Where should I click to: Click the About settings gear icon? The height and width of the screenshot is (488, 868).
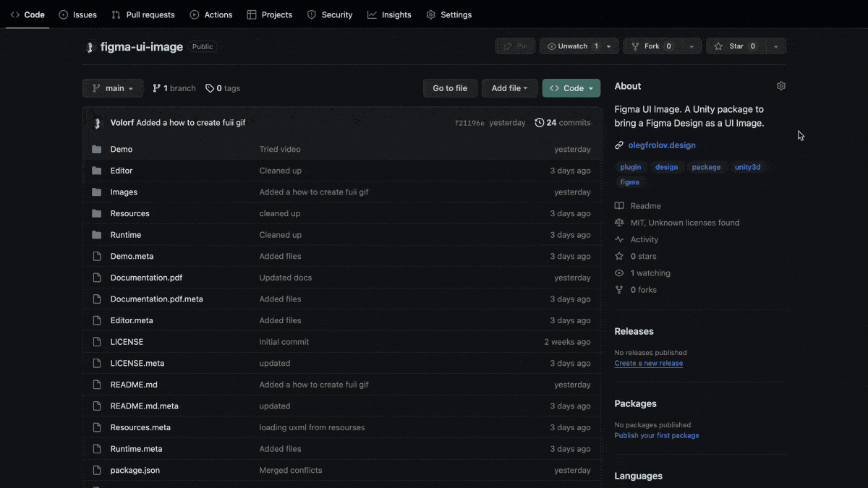point(781,86)
